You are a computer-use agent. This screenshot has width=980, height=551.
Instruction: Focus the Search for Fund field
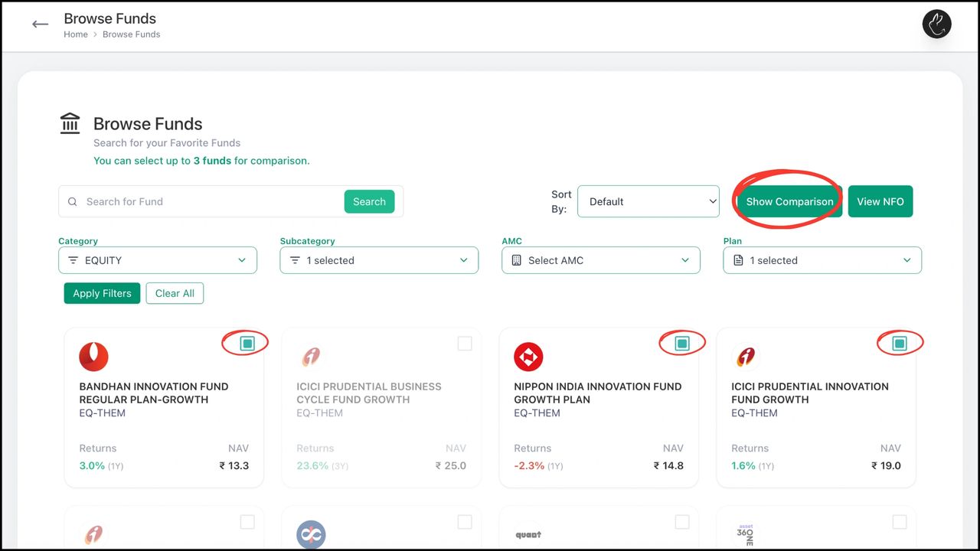click(x=211, y=202)
